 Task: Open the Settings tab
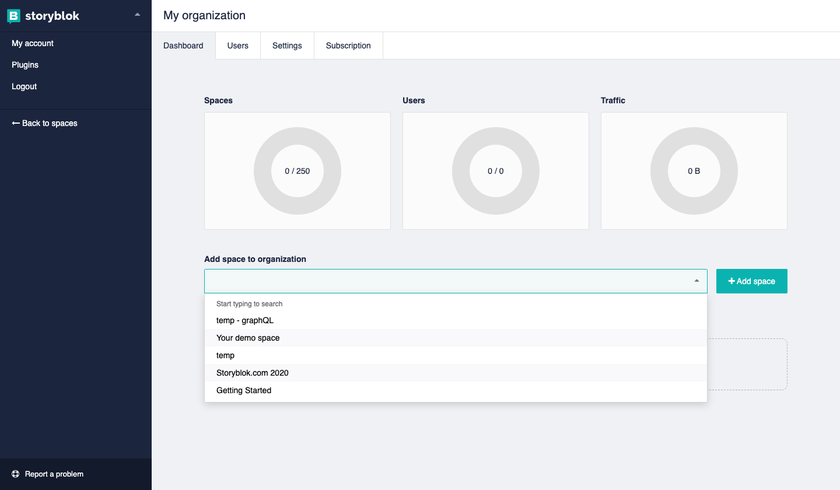click(x=287, y=46)
